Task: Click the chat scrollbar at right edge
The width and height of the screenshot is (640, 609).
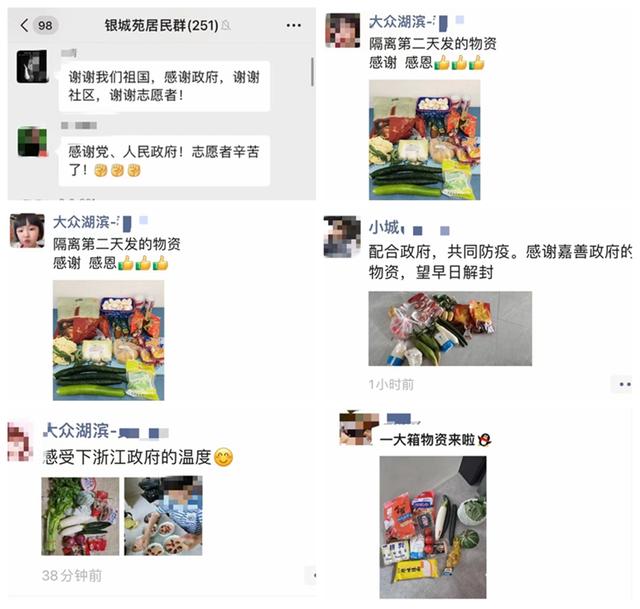Action: pyautogui.click(x=312, y=72)
